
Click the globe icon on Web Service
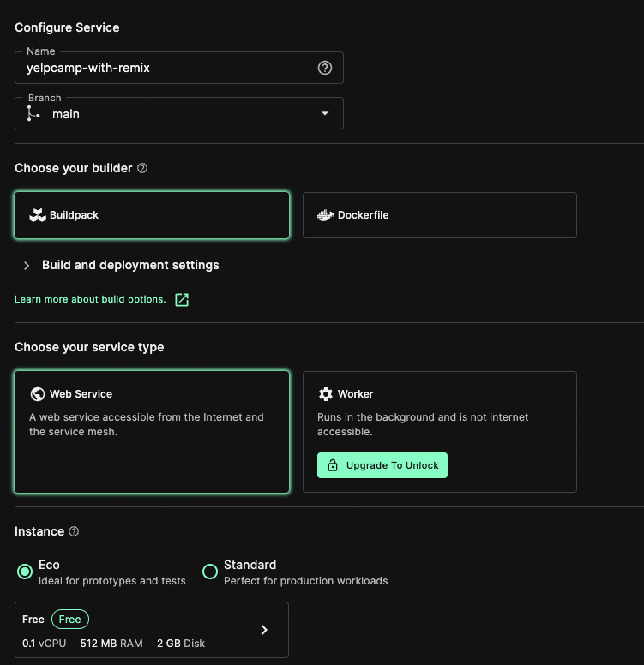point(38,394)
